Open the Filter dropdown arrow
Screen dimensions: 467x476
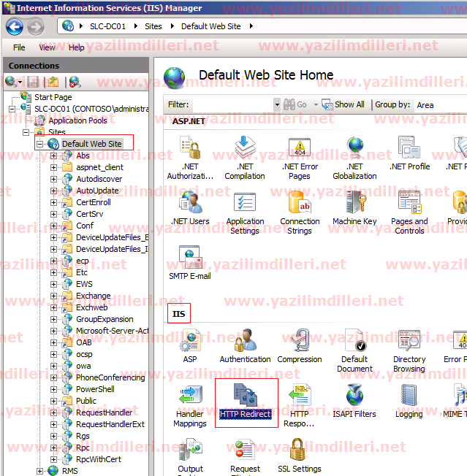(x=277, y=104)
